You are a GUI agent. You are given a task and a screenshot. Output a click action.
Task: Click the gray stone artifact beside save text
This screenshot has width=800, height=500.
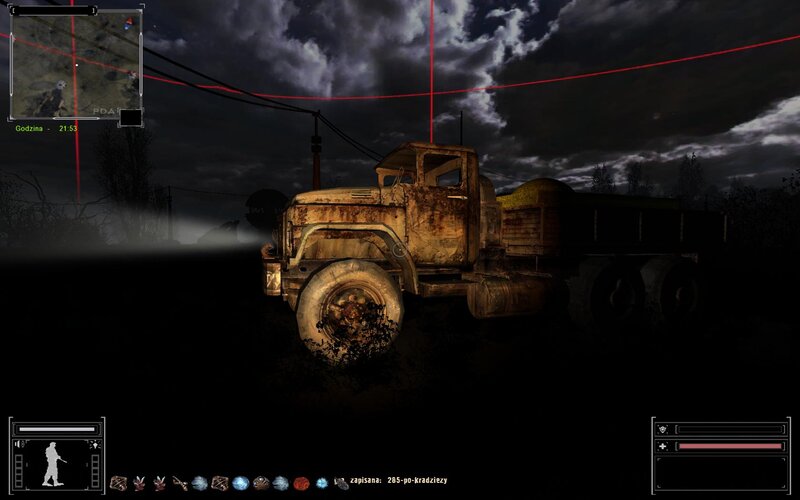pos(341,483)
